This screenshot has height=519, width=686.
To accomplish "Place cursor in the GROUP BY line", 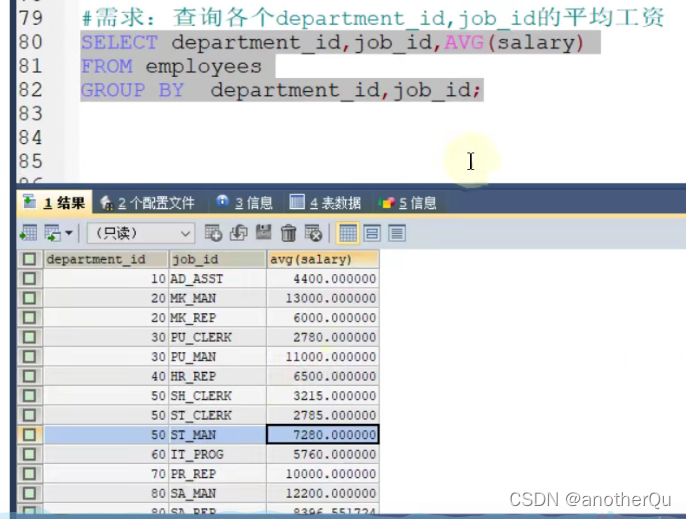I will coord(281,90).
